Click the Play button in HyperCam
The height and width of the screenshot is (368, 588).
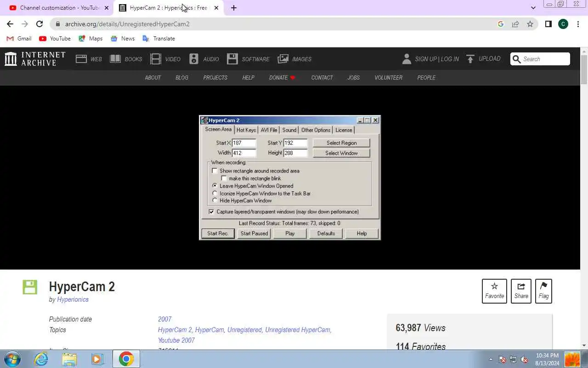click(x=290, y=234)
